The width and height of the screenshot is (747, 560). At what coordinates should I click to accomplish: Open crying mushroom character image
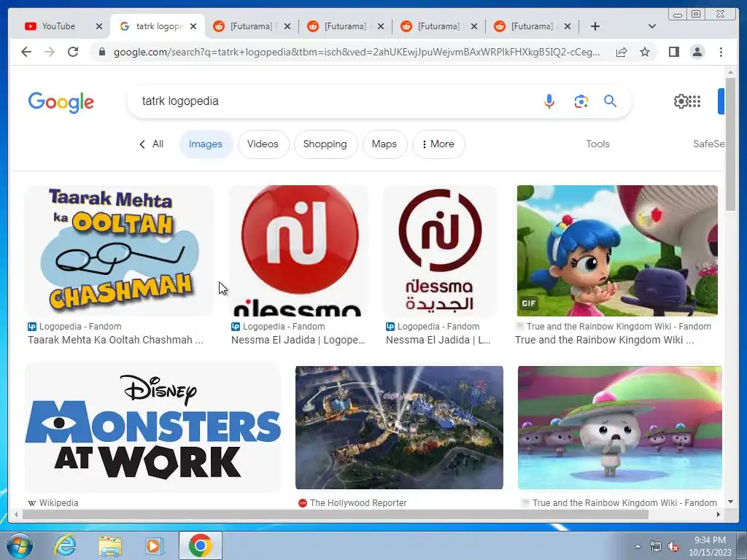coord(619,427)
